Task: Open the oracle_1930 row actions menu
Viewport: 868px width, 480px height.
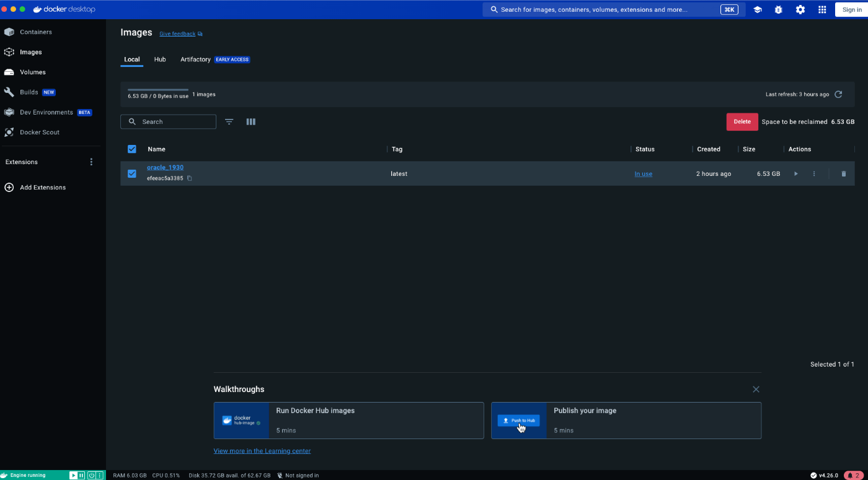Action: pos(814,174)
